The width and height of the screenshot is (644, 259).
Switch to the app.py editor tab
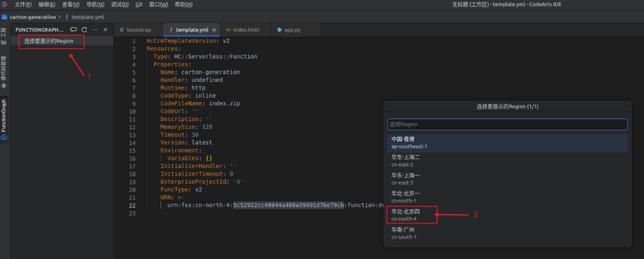(x=295, y=30)
